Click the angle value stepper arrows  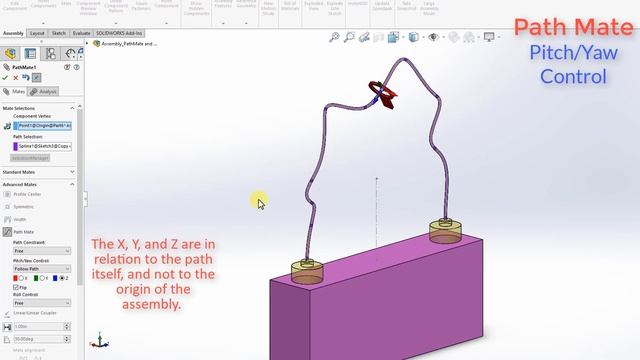coord(67,339)
